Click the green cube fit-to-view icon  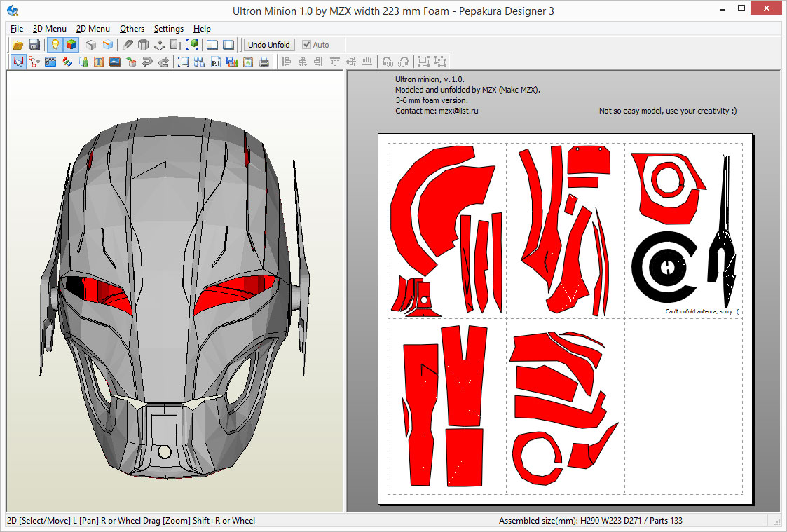click(x=192, y=45)
